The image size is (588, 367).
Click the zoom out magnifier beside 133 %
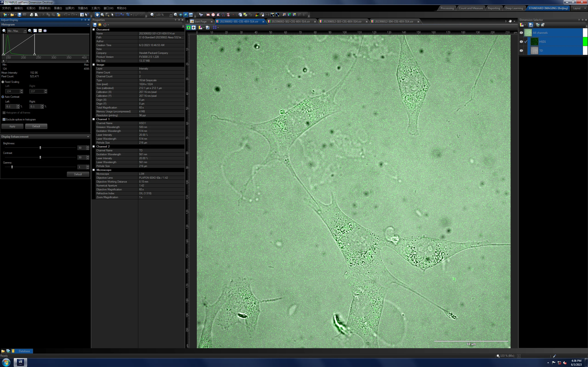tap(152, 14)
